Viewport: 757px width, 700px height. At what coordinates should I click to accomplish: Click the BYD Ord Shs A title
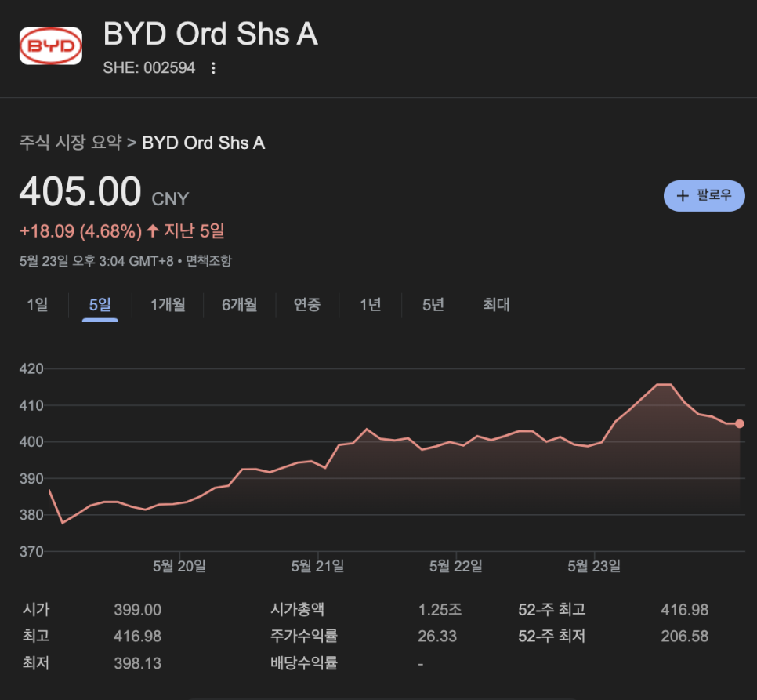coord(211,34)
